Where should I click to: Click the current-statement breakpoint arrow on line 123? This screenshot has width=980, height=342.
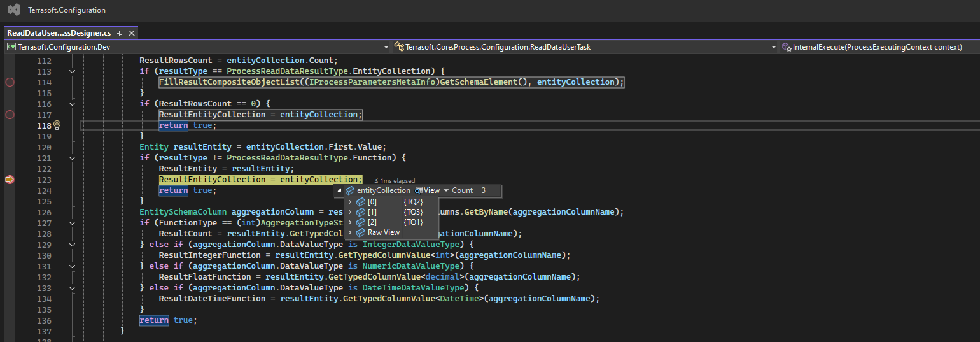click(10, 180)
